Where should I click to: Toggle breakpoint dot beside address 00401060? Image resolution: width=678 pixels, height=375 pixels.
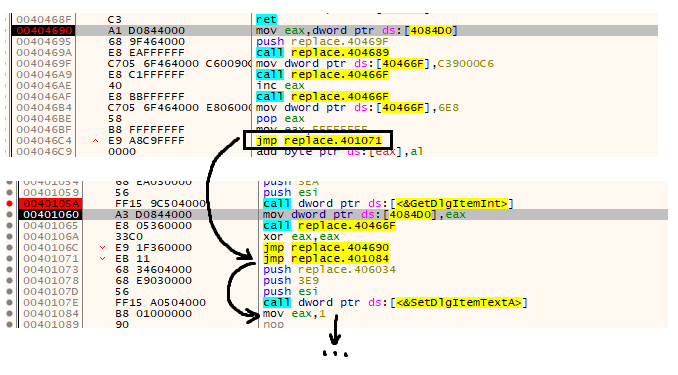[10, 215]
